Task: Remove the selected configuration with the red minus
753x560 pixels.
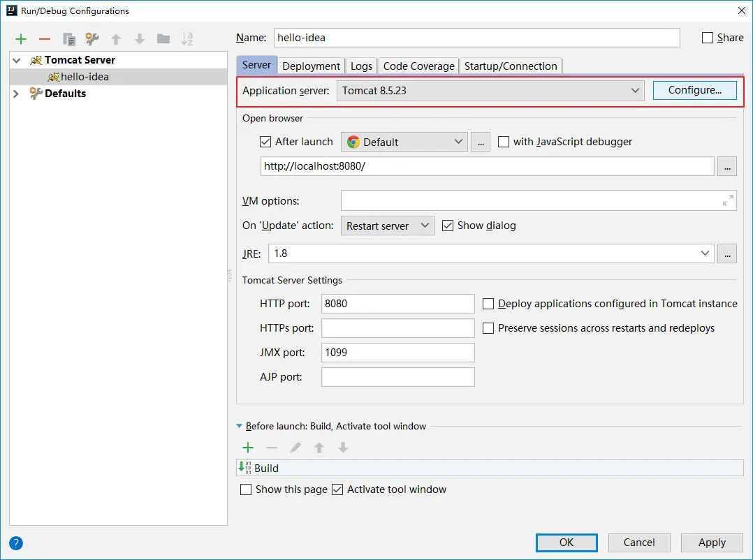Action: [x=45, y=39]
